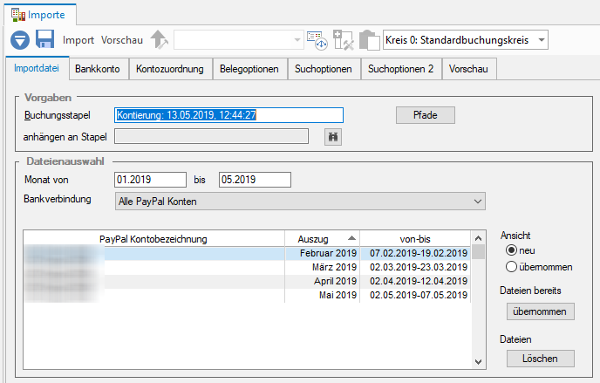Click Import in the toolbar
Image resolution: width=600 pixels, height=383 pixels.
tap(78, 40)
